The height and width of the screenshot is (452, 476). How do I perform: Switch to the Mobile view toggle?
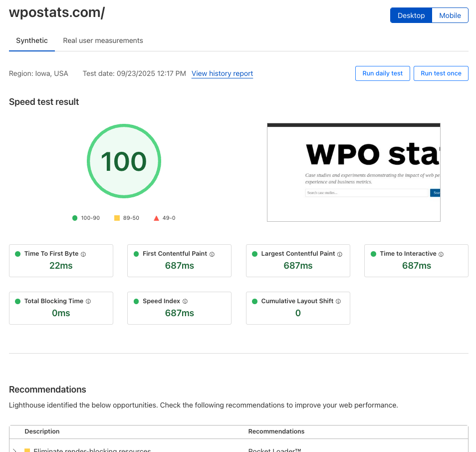coord(450,15)
